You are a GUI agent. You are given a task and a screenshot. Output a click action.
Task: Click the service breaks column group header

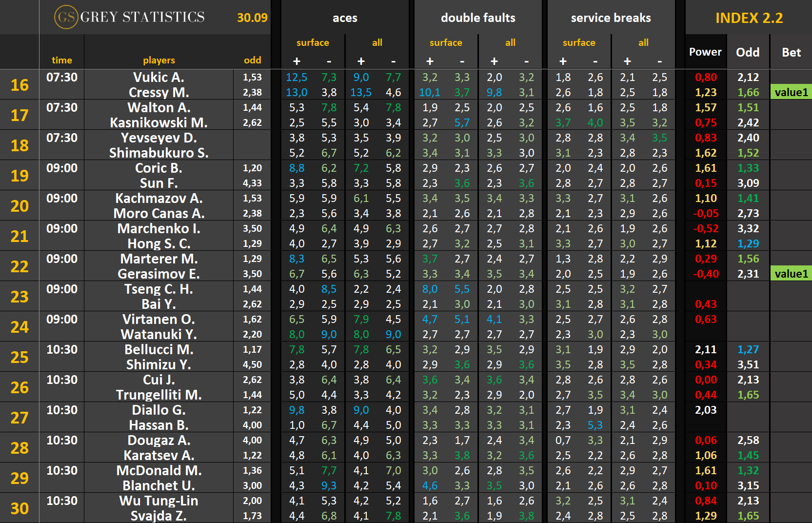pyautogui.click(x=611, y=18)
